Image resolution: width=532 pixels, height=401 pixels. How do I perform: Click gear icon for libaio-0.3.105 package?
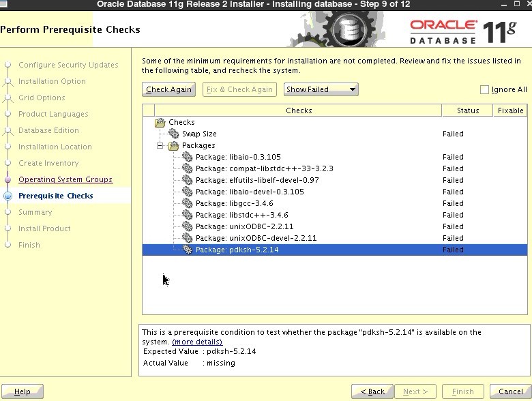[x=187, y=157]
